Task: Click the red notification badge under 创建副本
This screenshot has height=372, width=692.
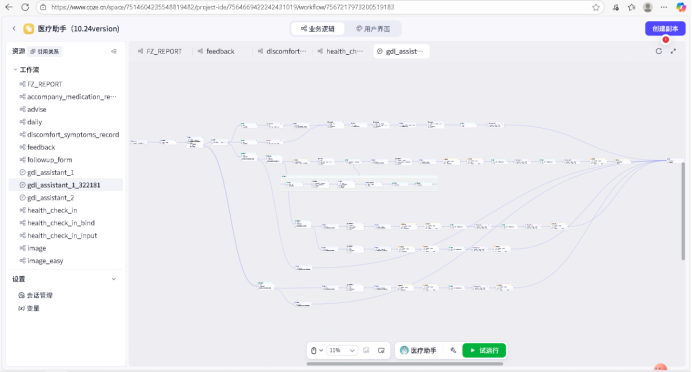Action: pos(666,40)
